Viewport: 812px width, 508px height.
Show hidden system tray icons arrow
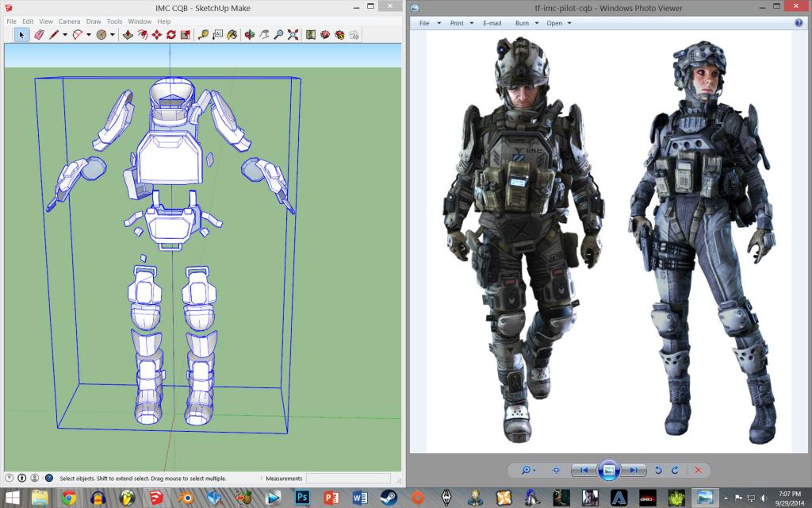[x=726, y=498]
